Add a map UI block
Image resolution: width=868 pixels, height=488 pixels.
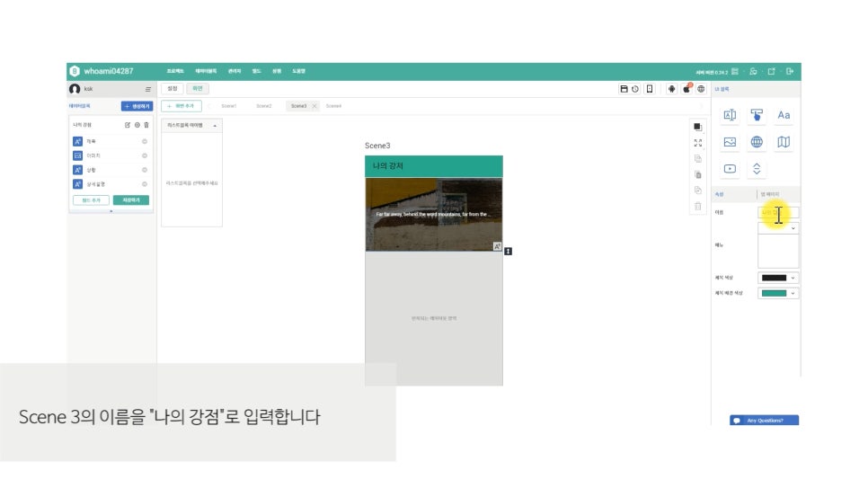tap(784, 142)
